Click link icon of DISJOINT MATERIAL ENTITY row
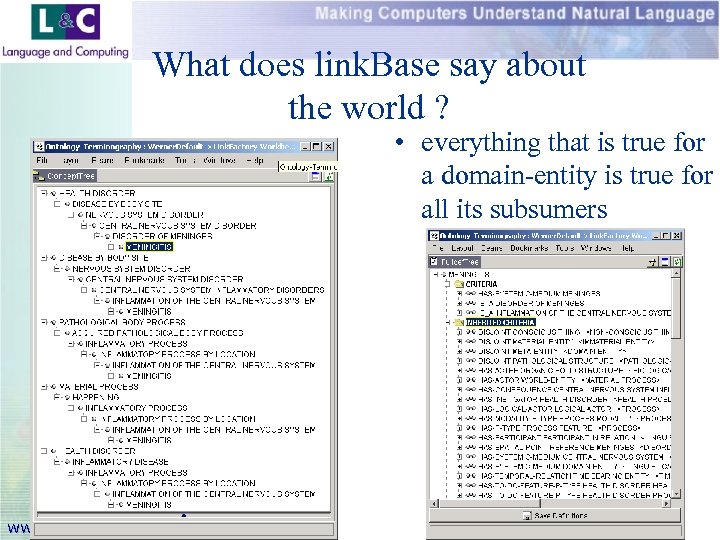This screenshot has height=540, width=720. point(471,342)
